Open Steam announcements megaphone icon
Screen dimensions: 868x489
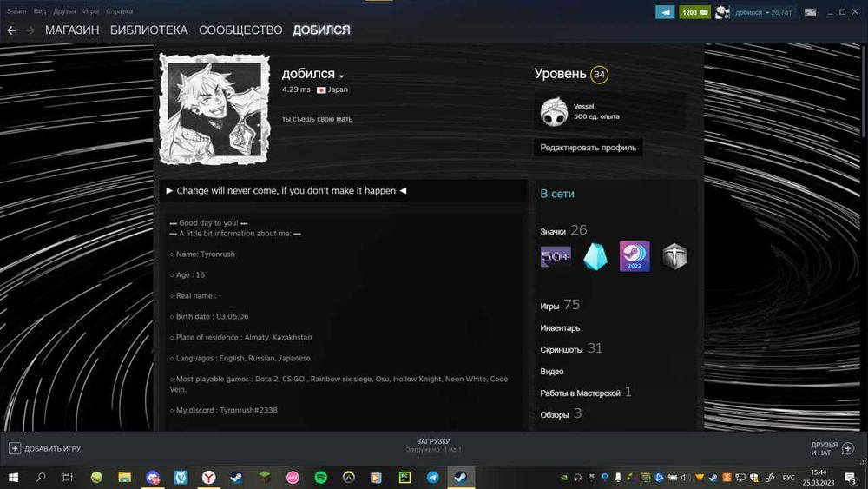click(x=665, y=11)
